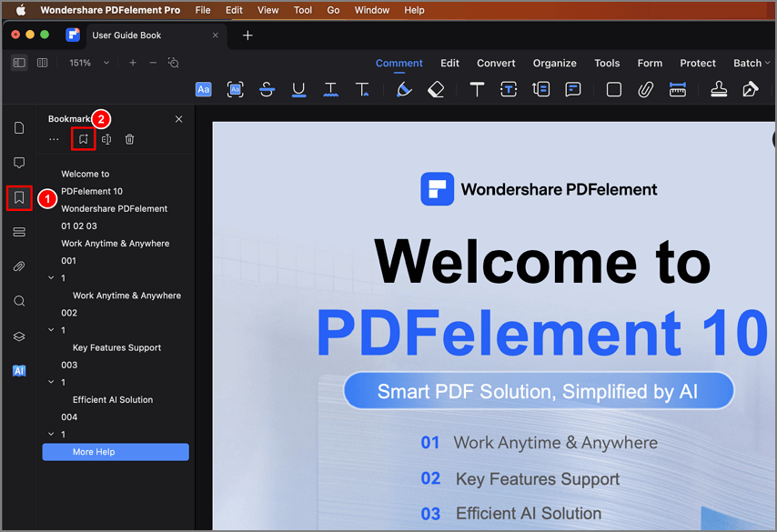The height and width of the screenshot is (532, 777).
Task: Select the Text comment tool
Action: [477, 90]
